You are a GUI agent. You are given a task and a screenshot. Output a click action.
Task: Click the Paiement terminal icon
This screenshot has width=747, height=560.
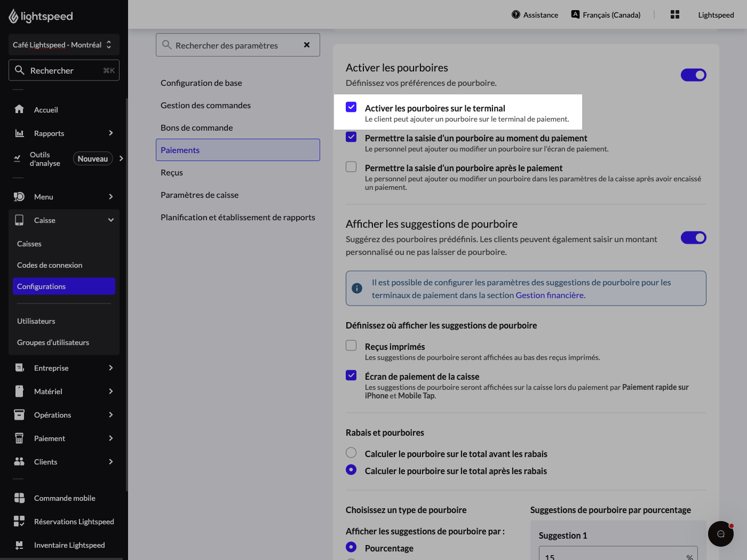19,438
